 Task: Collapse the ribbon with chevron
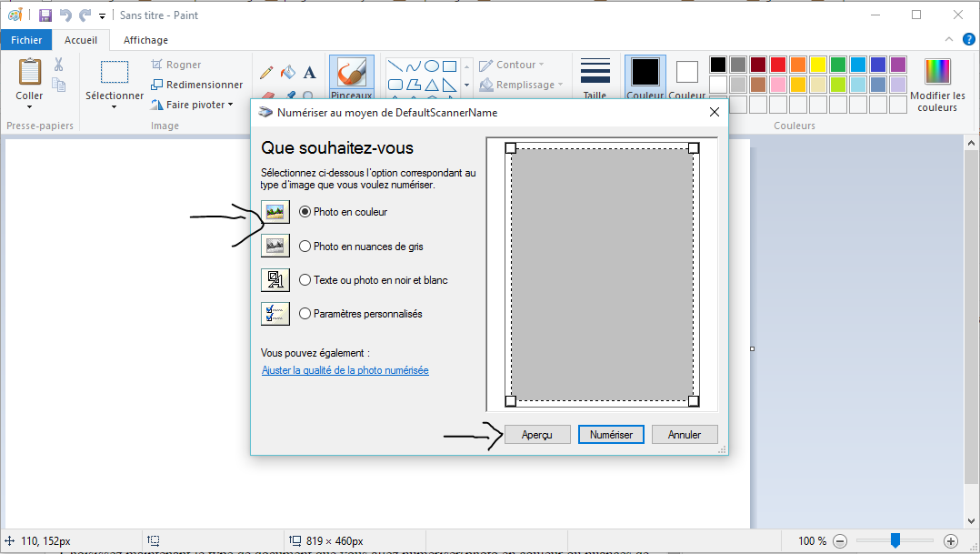point(949,39)
